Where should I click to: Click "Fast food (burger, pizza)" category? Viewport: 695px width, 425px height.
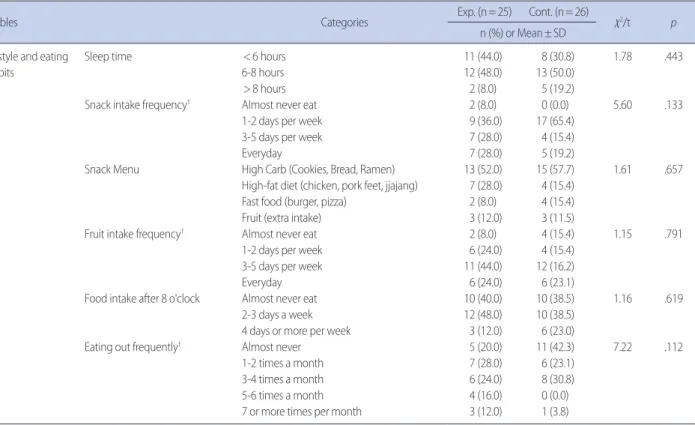tap(294, 202)
